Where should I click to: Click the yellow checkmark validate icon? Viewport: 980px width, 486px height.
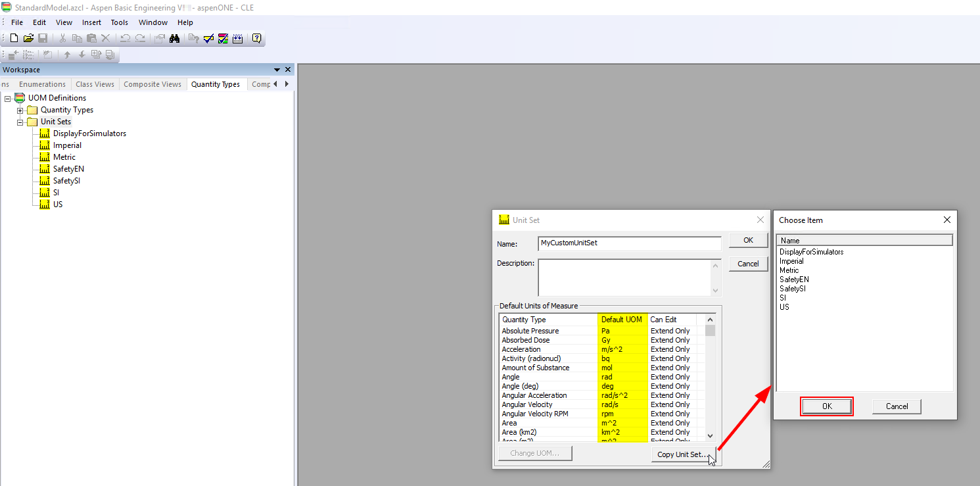pyautogui.click(x=208, y=39)
